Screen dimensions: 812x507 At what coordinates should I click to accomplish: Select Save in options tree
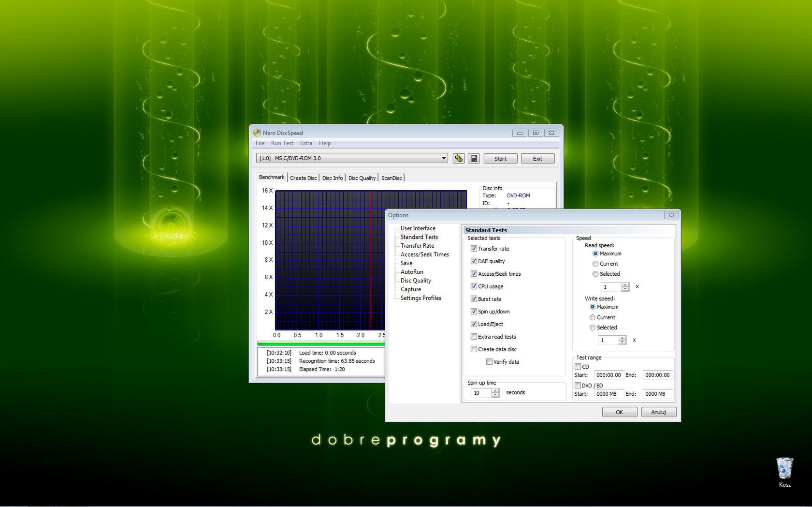tap(406, 263)
